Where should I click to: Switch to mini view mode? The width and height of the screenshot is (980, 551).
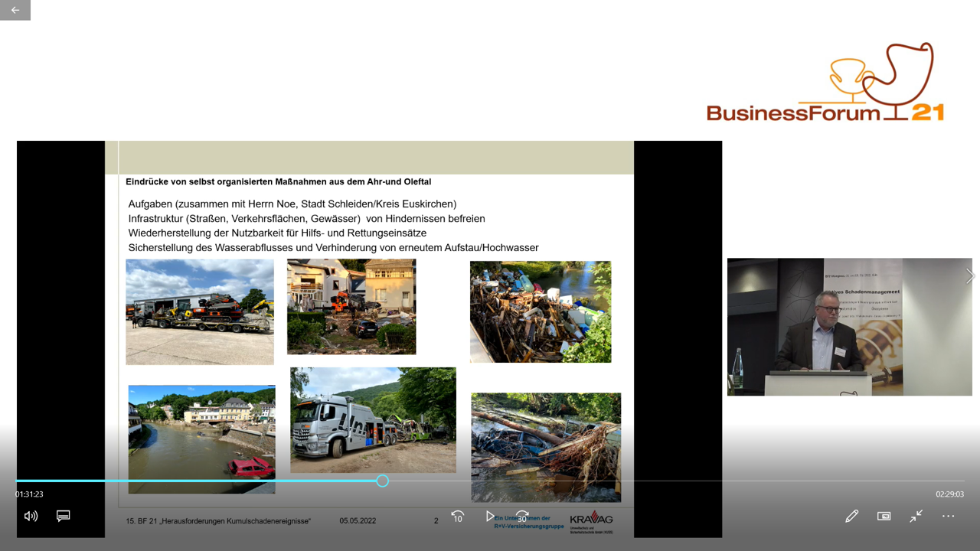(884, 516)
